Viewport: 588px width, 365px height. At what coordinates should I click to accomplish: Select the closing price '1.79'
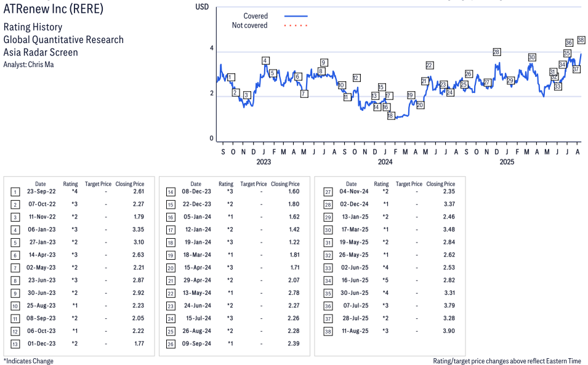[139, 217]
